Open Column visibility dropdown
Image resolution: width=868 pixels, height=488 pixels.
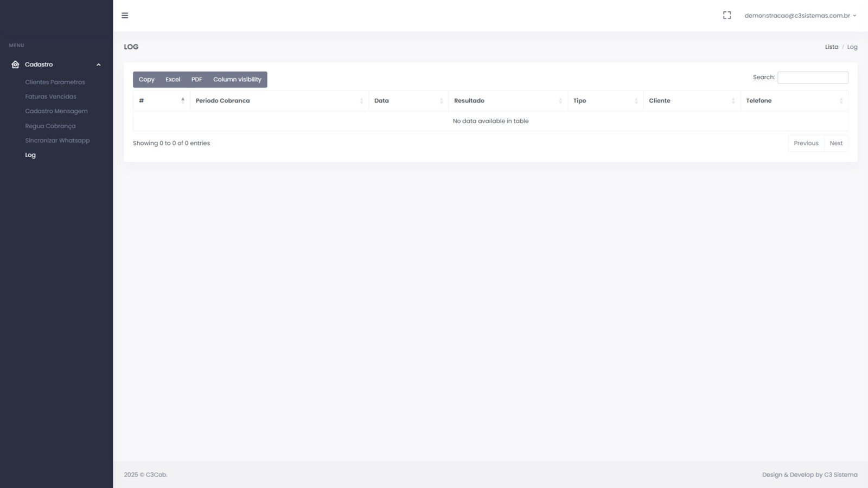pyautogui.click(x=237, y=80)
